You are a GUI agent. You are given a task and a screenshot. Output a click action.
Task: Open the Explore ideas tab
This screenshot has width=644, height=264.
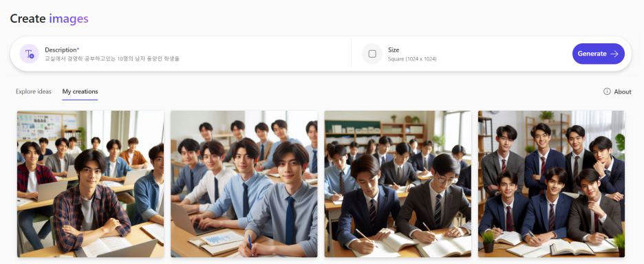point(34,91)
